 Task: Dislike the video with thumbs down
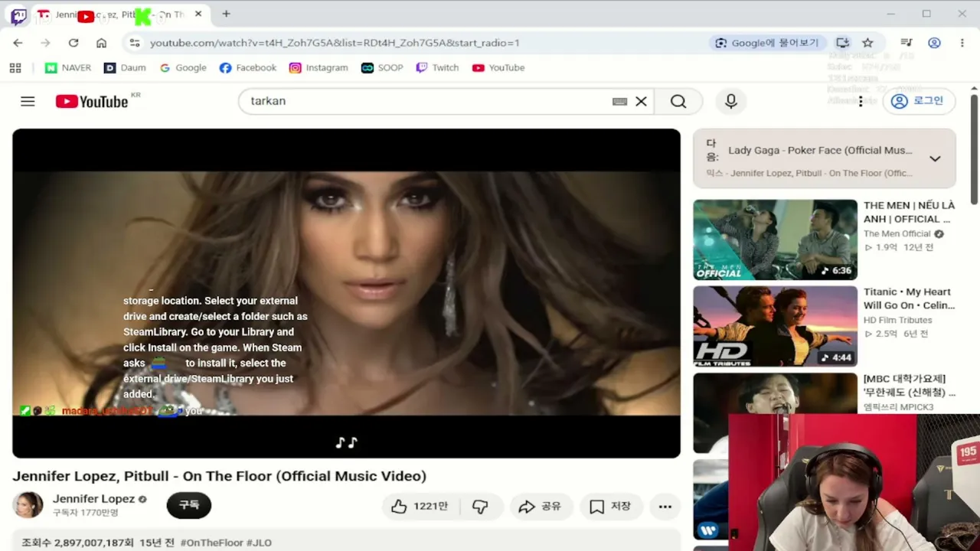pos(481,506)
